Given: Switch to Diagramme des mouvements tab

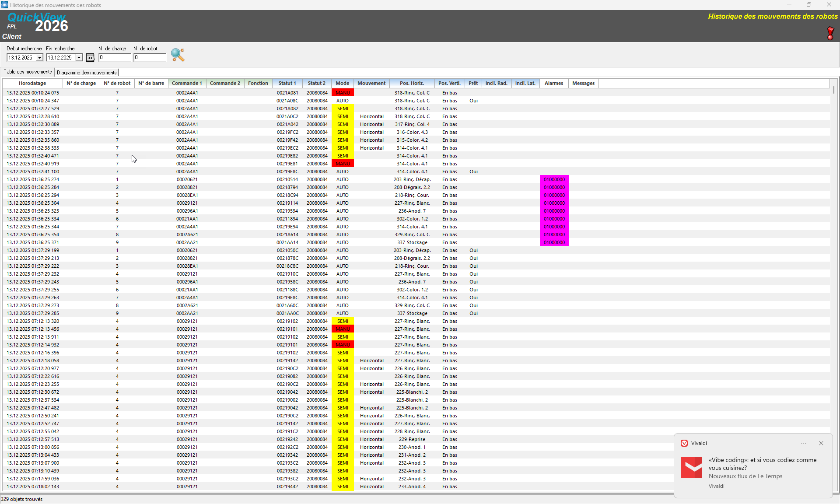Looking at the screenshot, I should coord(87,73).
